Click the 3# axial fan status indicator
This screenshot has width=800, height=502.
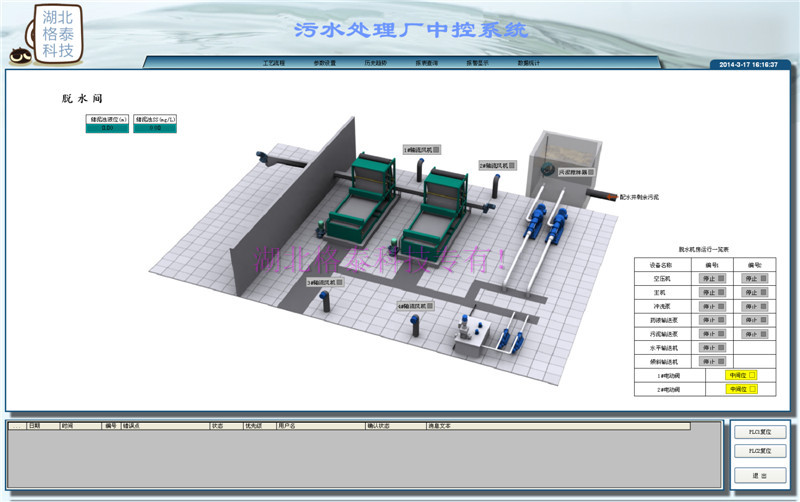(340, 283)
